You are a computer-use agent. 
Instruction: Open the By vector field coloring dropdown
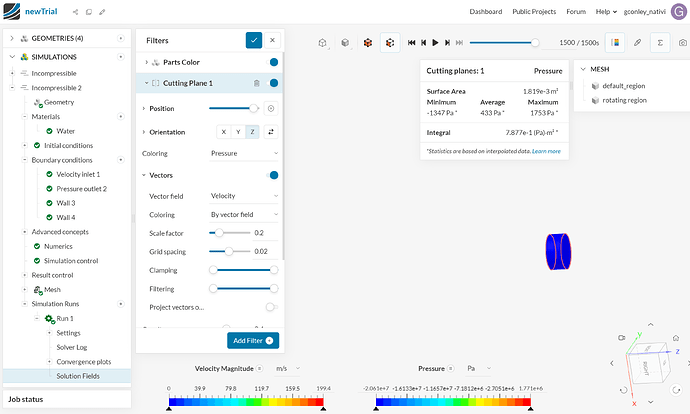click(x=244, y=215)
